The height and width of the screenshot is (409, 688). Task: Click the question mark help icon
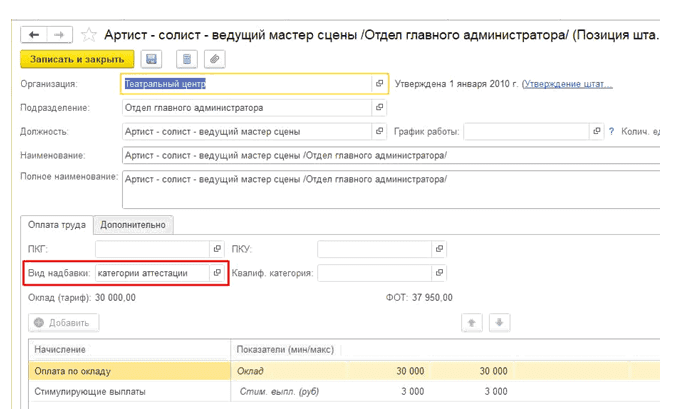click(x=611, y=131)
